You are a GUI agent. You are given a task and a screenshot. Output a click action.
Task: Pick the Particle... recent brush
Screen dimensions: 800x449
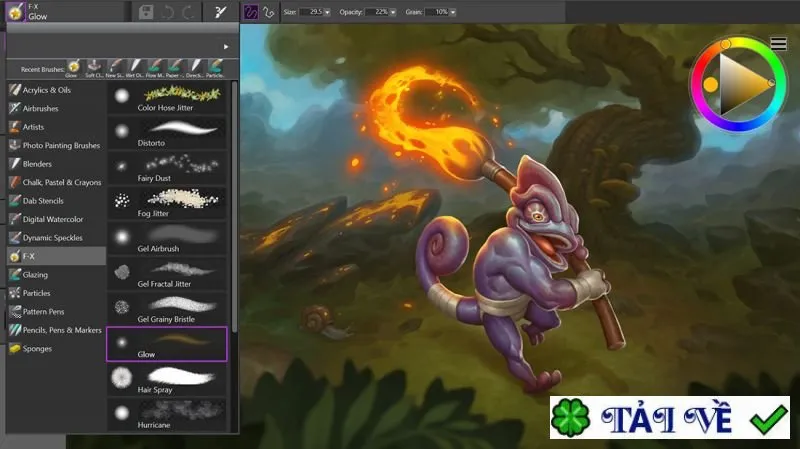click(215, 68)
